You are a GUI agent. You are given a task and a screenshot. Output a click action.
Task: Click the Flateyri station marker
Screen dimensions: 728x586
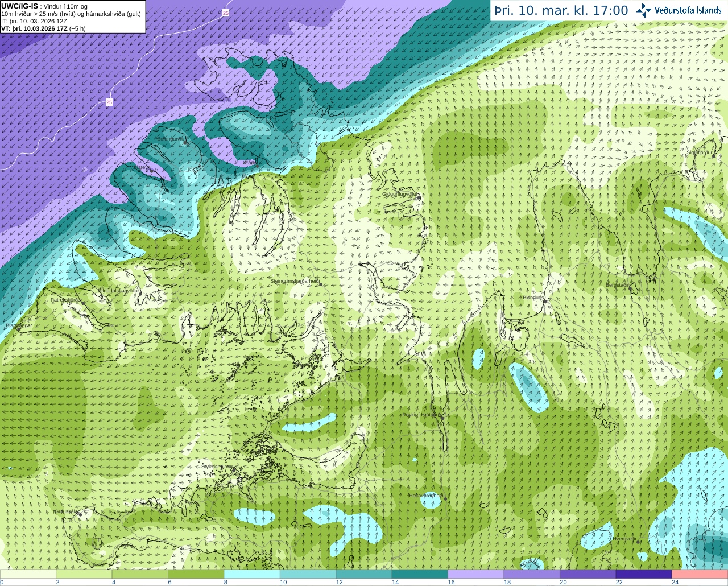click(151, 171)
